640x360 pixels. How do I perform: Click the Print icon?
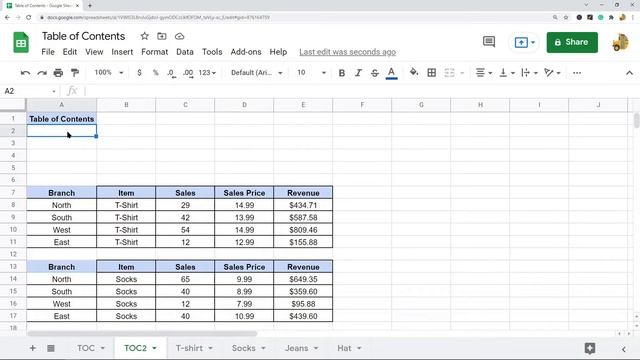tap(58, 73)
